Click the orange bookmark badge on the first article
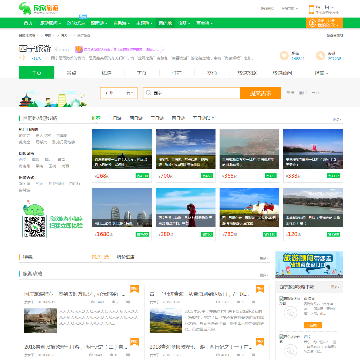The width and height of the screenshot is (360, 360). [x=134, y=289]
